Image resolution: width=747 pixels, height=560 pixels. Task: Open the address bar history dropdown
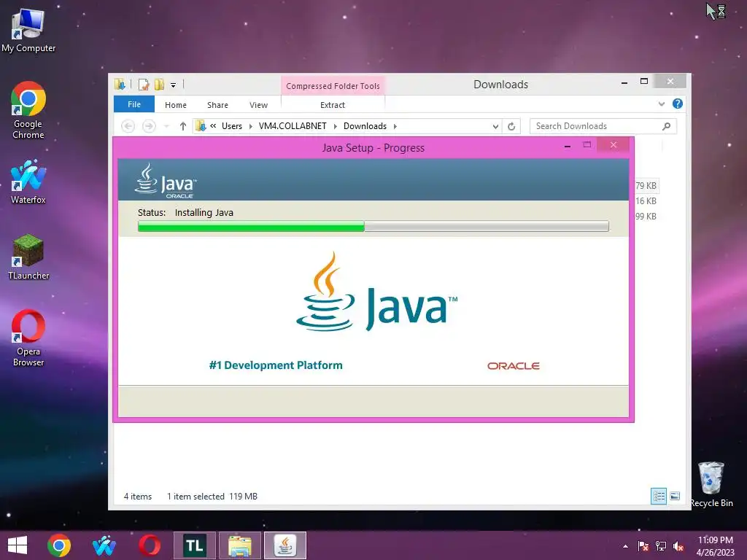495,126
